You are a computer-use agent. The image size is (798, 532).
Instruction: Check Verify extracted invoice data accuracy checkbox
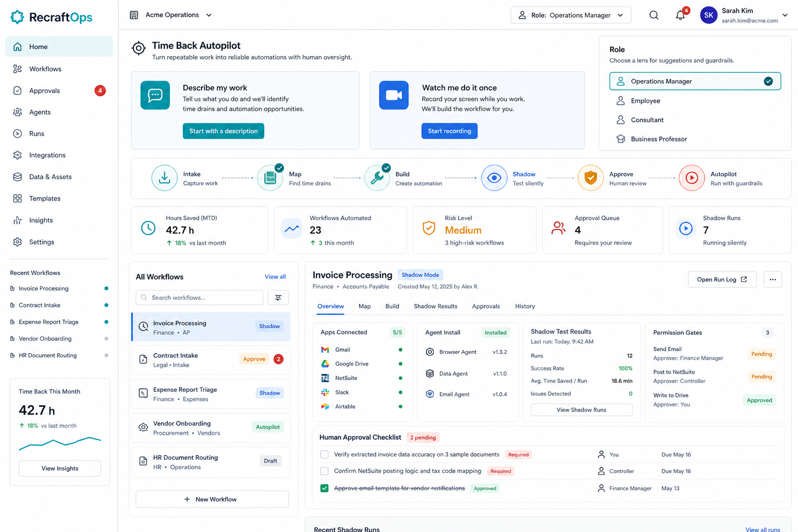[324, 455]
